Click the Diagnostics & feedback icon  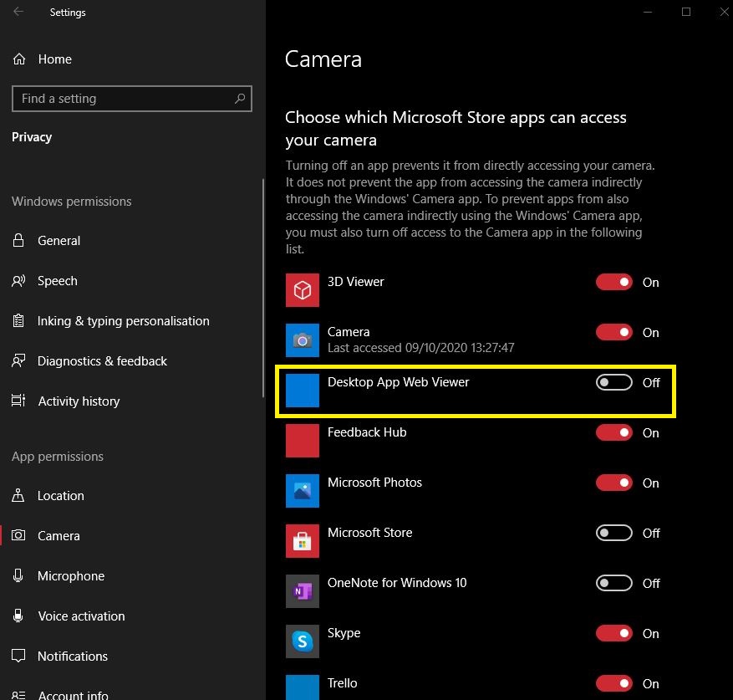tap(18, 360)
